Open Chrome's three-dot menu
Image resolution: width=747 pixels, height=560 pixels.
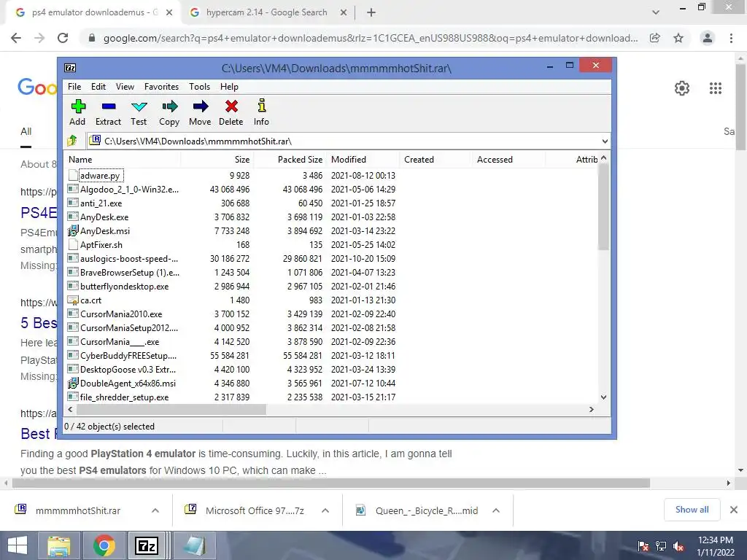point(731,38)
